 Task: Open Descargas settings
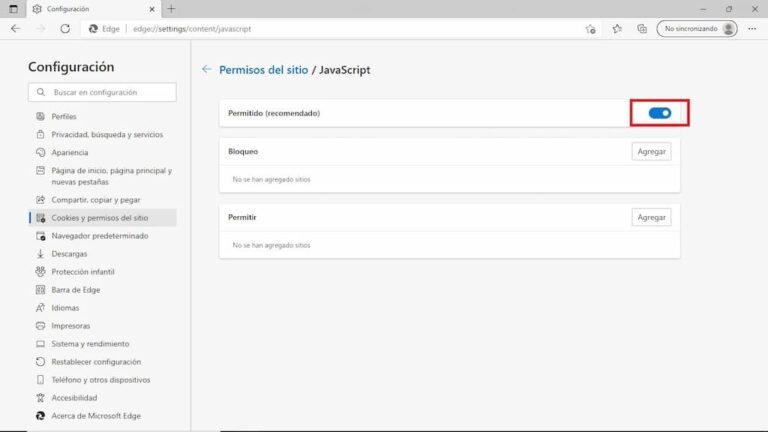[x=102, y=254]
